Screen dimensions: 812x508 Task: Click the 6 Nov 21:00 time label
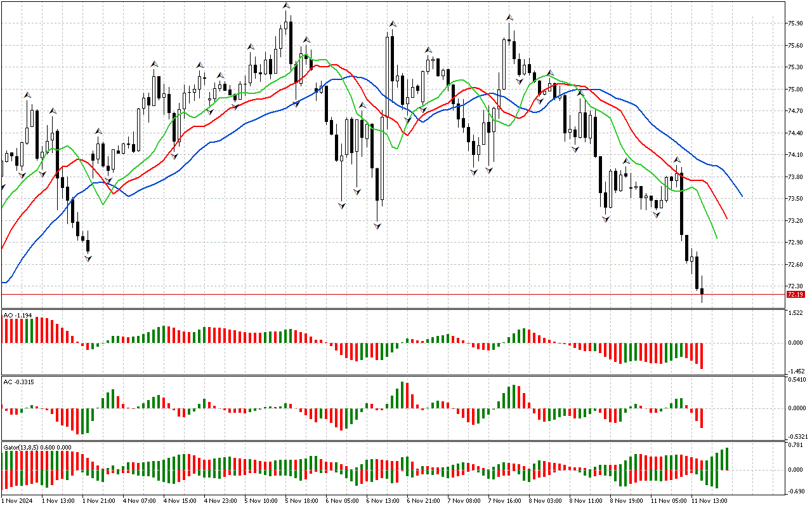423,501
